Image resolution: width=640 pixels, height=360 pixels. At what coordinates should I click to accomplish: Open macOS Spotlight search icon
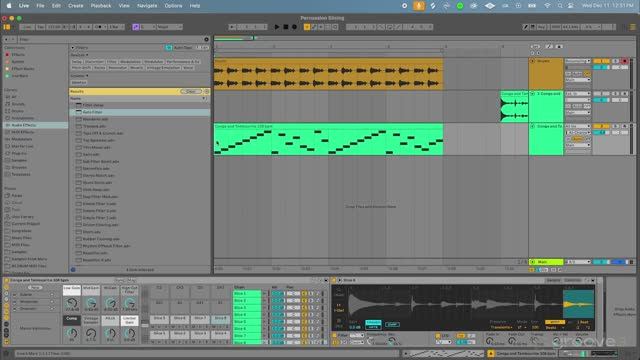click(x=560, y=6)
